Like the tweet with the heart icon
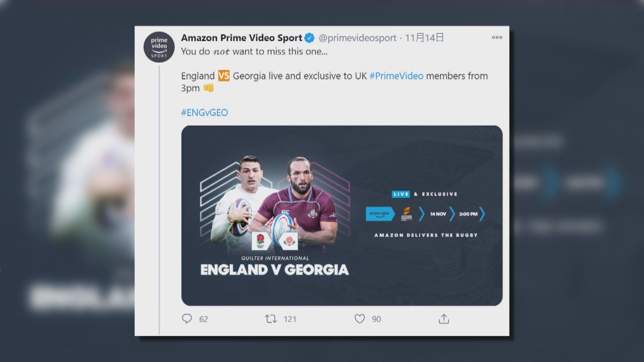 coord(360,318)
